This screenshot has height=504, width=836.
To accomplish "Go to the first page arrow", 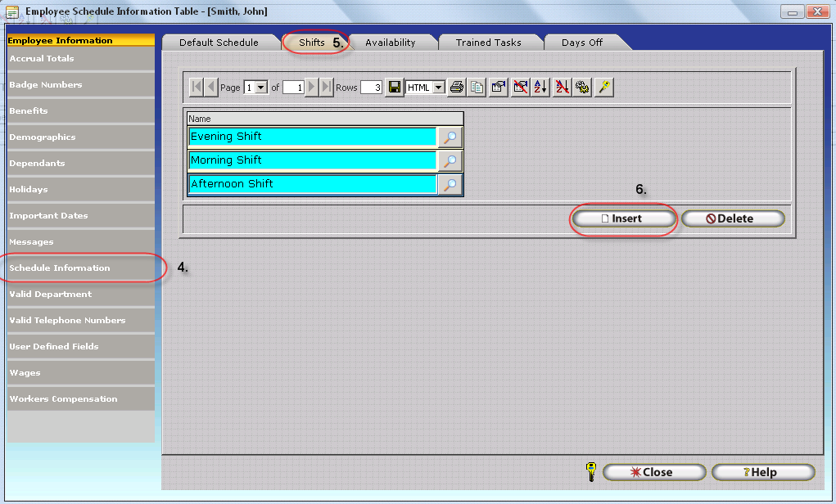I will pyautogui.click(x=197, y=88).
